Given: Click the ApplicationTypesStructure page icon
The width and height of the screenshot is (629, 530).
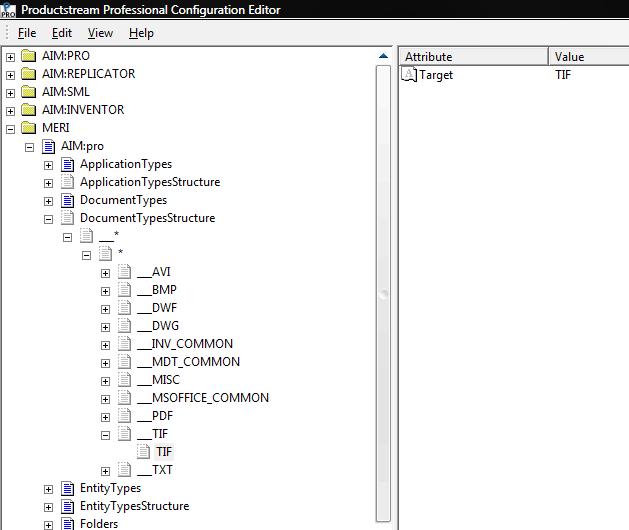Looking at the screenshot, I should coord(67,182).
